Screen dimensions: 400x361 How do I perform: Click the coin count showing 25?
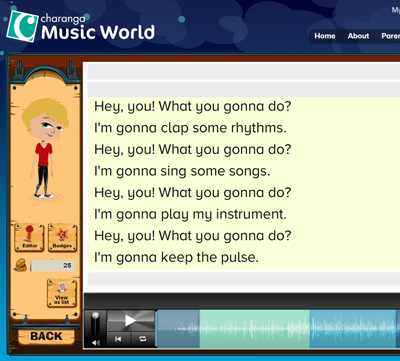click(x=53, y=266)
